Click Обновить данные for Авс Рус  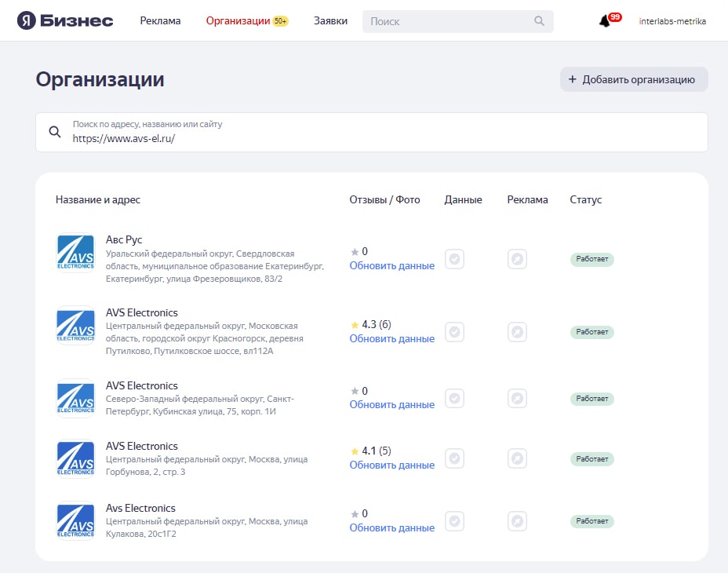pos(392,266)
